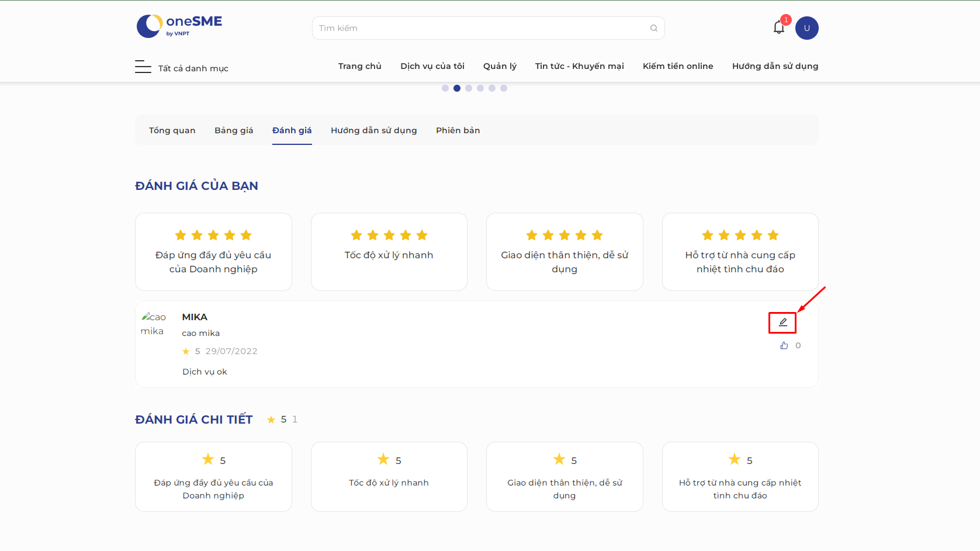Open Tin tức - Khuyến mại link
Image resolution: width=980 pixels, height=551 pixels.
(580, 66)
